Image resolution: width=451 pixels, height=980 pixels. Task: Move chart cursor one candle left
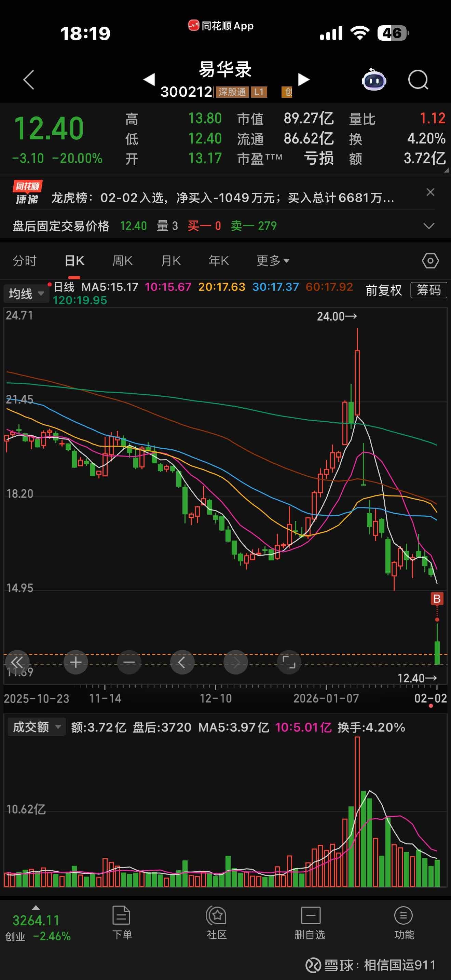182,662
